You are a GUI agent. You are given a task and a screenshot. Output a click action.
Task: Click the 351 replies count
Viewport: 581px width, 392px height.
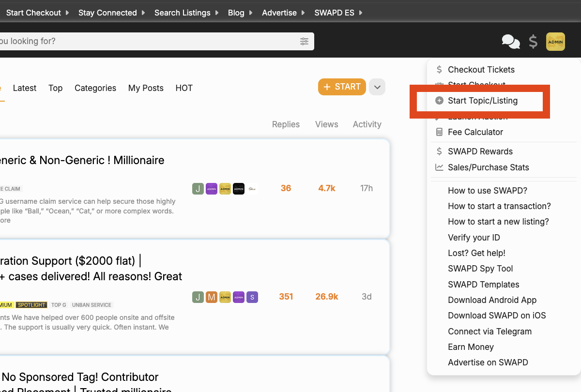(286, 297)
